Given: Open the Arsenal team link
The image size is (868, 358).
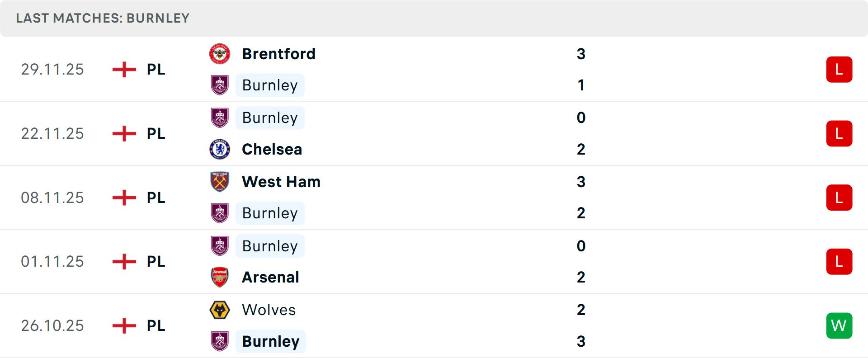Looking at the screenshot, I should [x=270, y=277].
